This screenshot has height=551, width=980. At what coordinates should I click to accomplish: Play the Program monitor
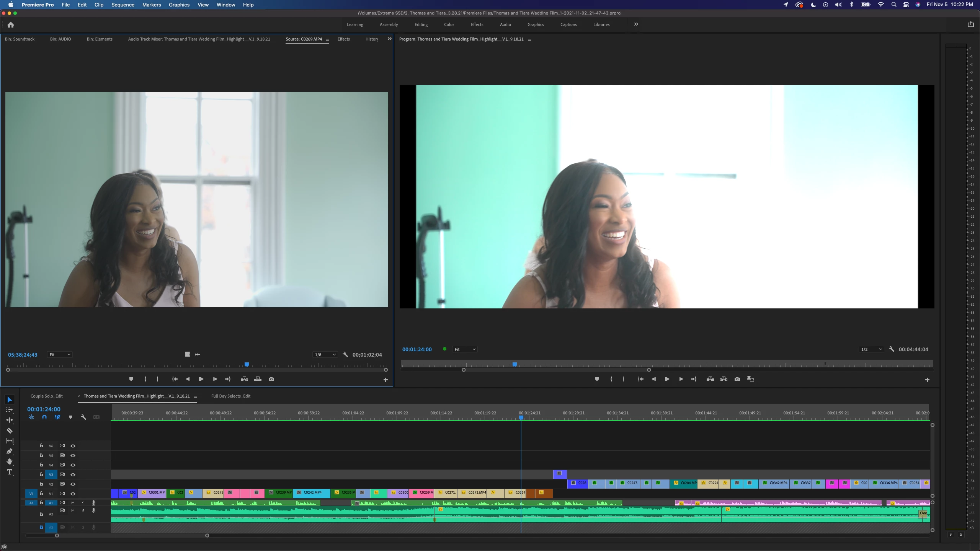[x=667, y=379]
